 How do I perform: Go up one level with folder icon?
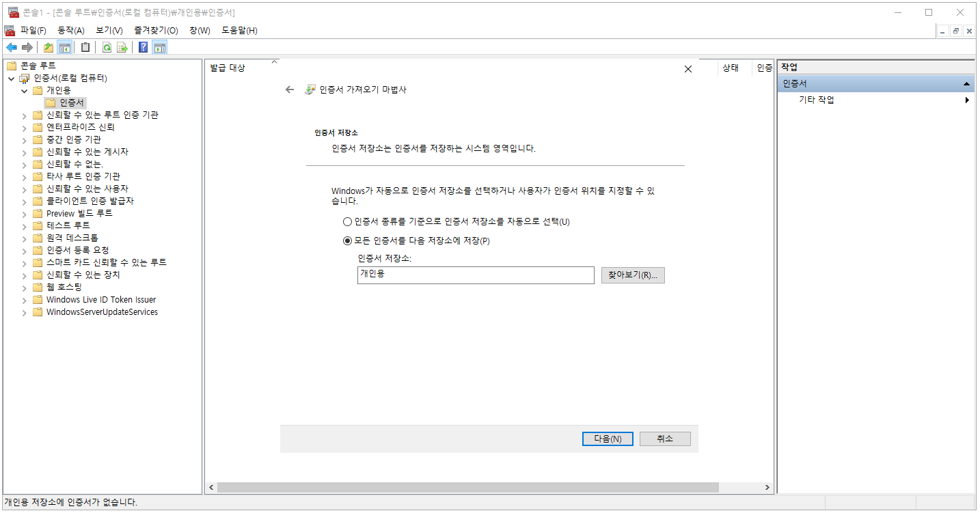click(x=49, y=47)
